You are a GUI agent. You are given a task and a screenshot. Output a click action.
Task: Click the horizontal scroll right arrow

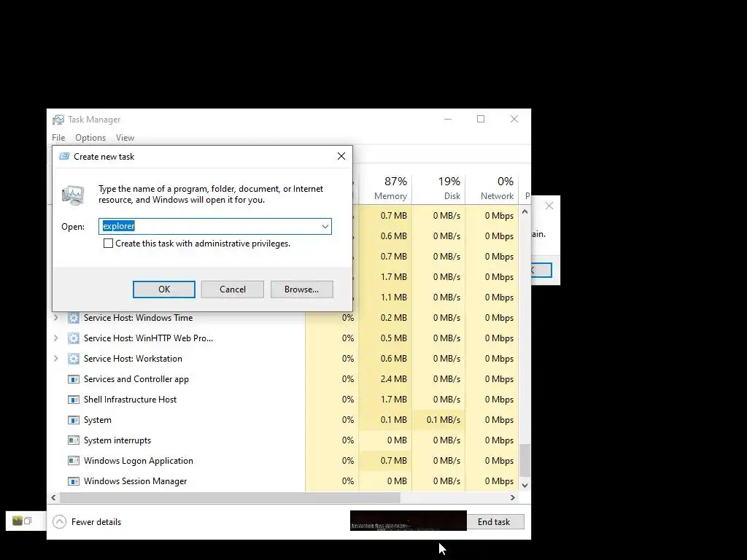(513, 497)
